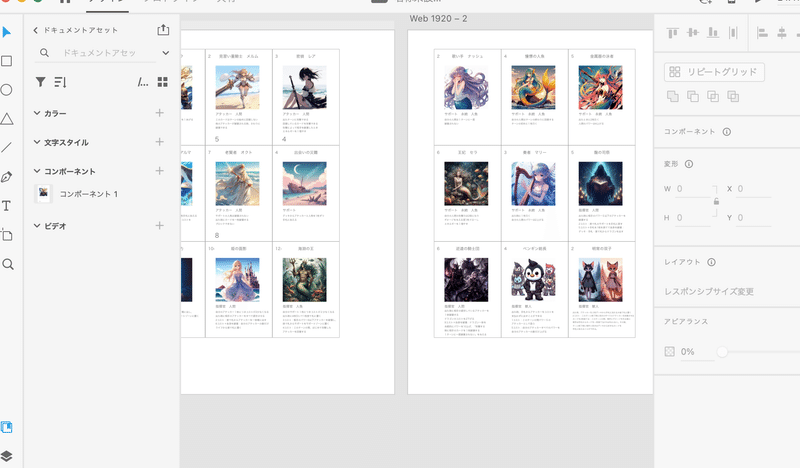Select the Ellipse tool

pyautogui.click(x=7, y=90)
